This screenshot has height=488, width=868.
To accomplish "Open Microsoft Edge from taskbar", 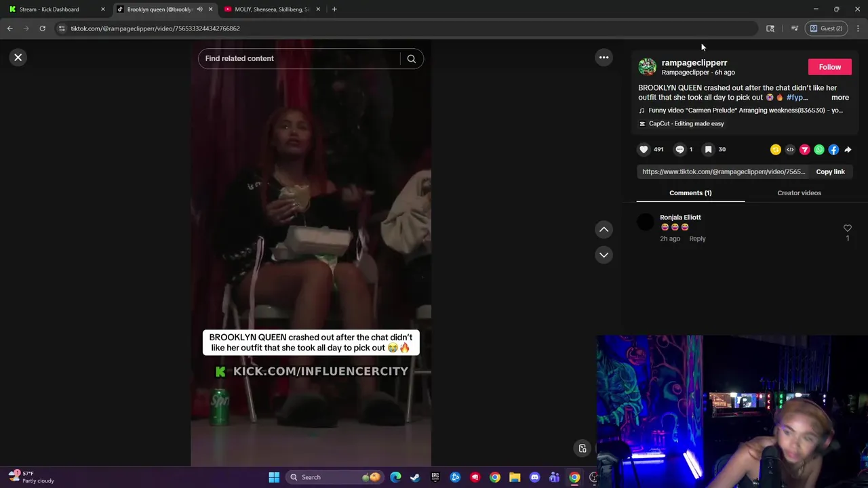I will tap(395, 477).
